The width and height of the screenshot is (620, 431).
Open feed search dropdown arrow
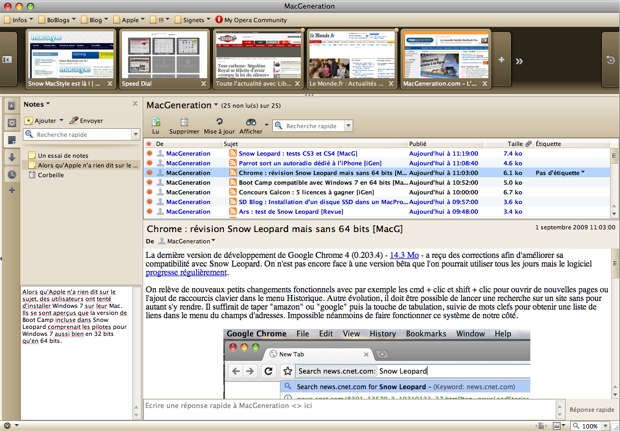348,126
